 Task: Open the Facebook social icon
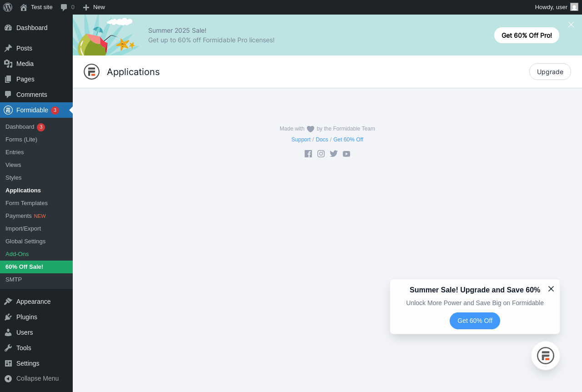tap(308, 154)
